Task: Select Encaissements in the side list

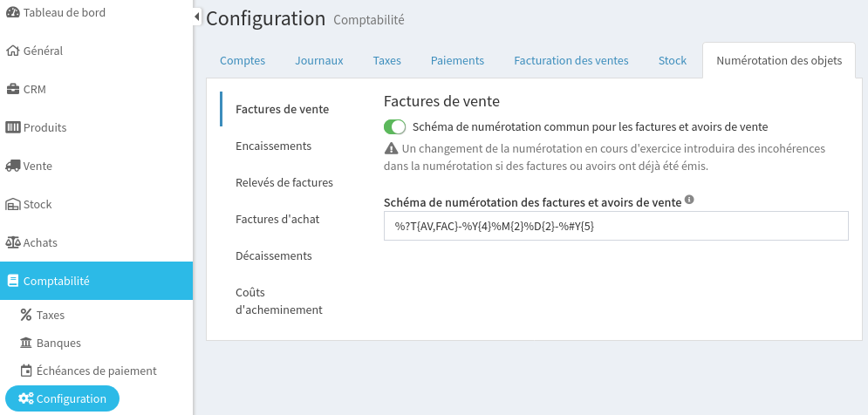Action: (273, 146)
